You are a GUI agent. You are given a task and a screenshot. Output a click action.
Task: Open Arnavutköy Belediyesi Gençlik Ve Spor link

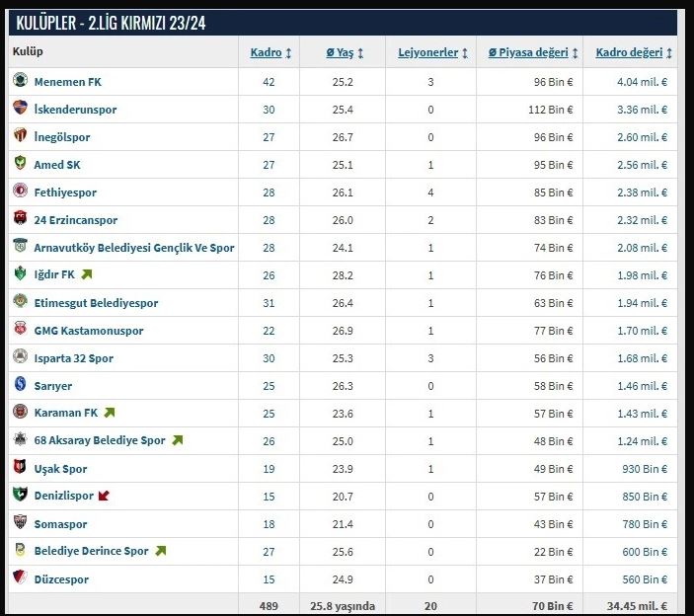click(x=134, y=248)
